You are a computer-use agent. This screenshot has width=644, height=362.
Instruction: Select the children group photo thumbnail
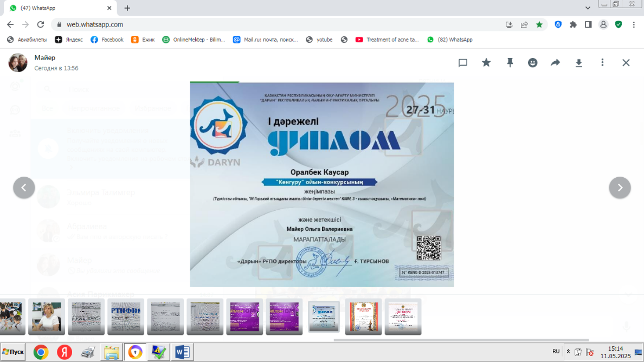[12, 316]
